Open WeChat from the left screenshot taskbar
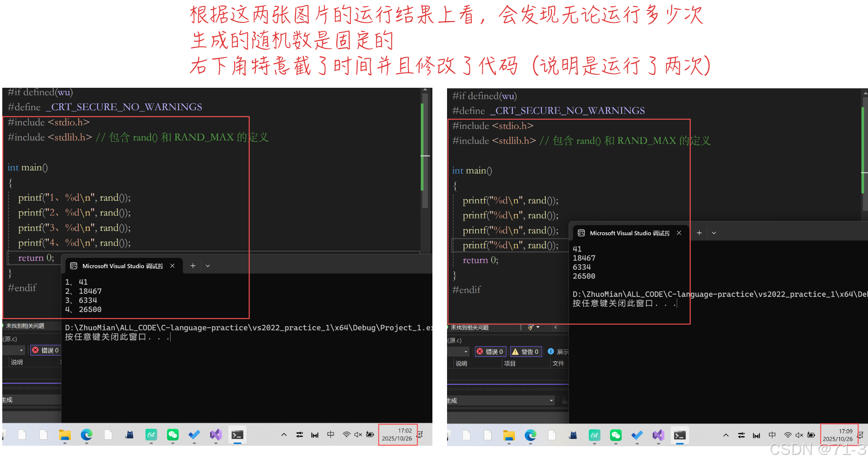Viewport: 868px width, 464px height. point(173,435)
